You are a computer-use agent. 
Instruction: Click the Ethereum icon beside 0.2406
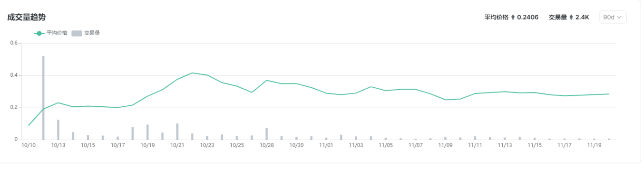point(513,17)
